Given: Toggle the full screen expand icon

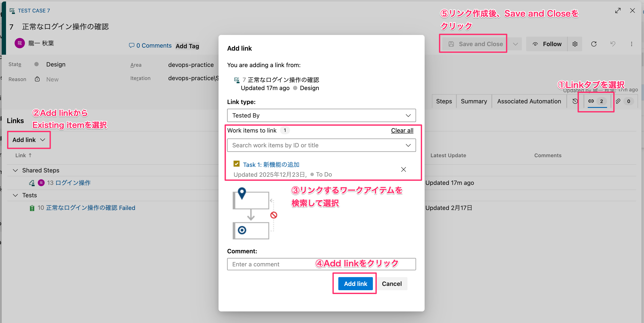Looking at the screenshot, I should [x=618, y=11].
